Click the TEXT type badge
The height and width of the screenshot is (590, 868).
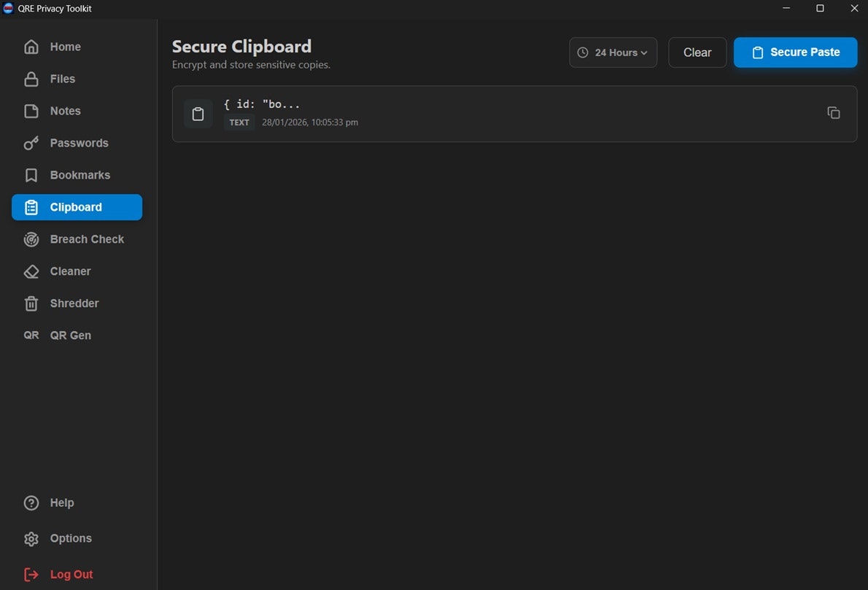point(239,123)
